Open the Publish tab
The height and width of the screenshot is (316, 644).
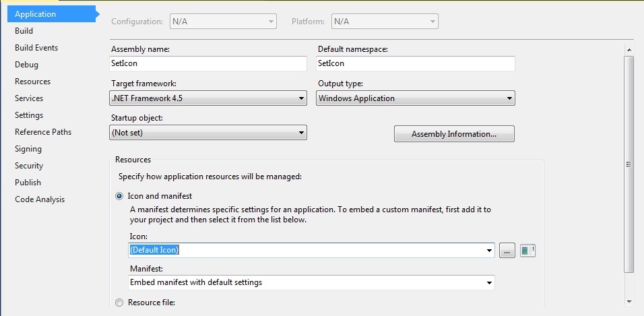point(28,183)
